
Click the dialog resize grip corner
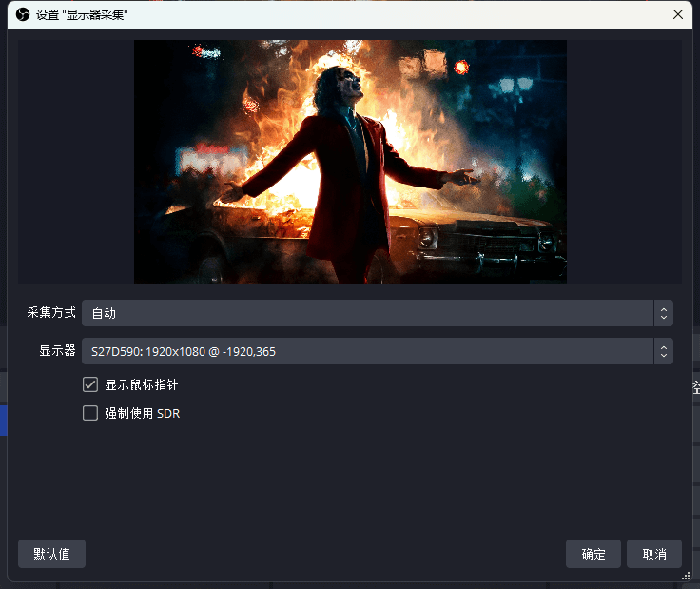point(686,576)
